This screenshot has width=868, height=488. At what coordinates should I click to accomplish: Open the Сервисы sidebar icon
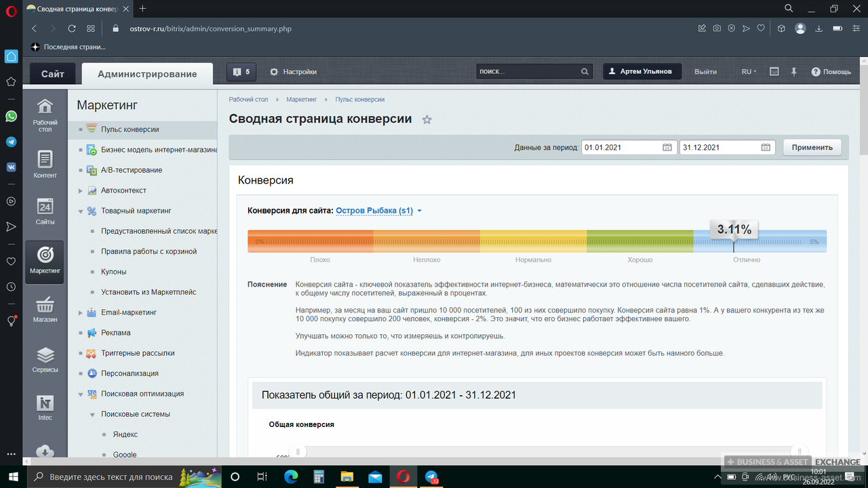45,359
